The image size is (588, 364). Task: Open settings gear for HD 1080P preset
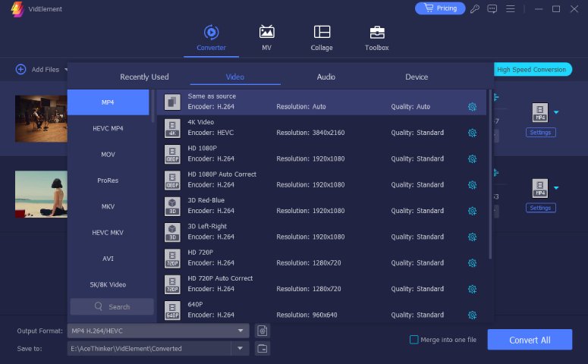point(472,159)
